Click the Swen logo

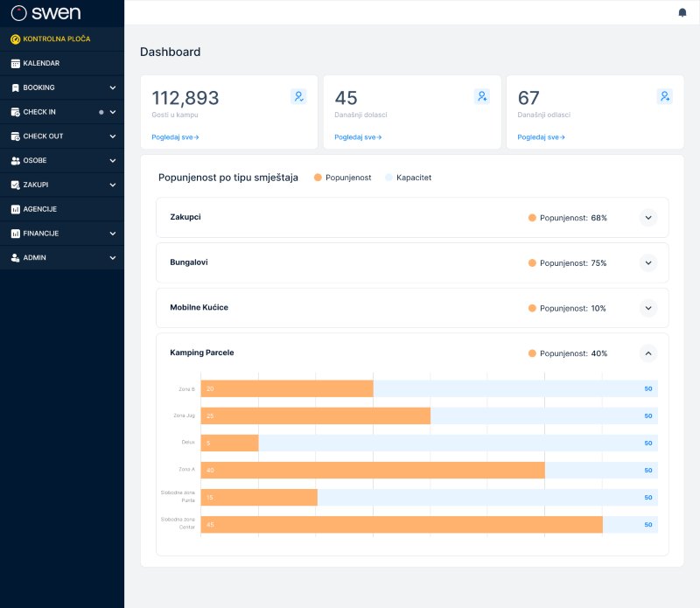(x=45, y=13)
